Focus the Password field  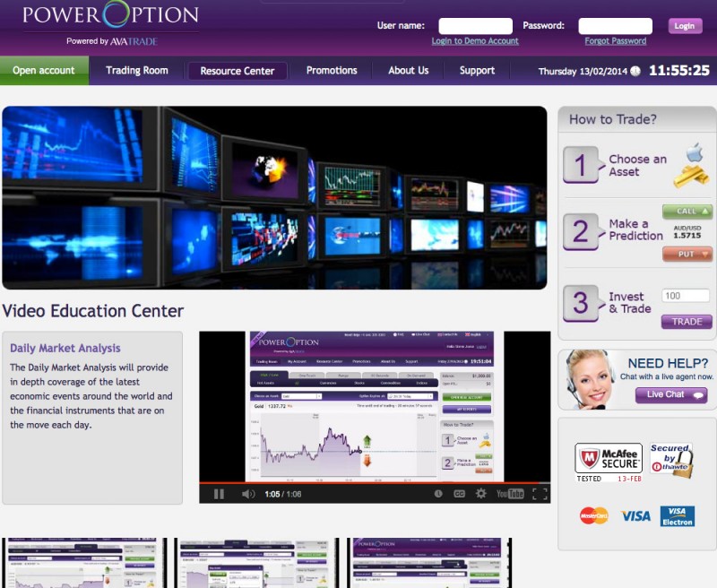(x=616, y=26)
